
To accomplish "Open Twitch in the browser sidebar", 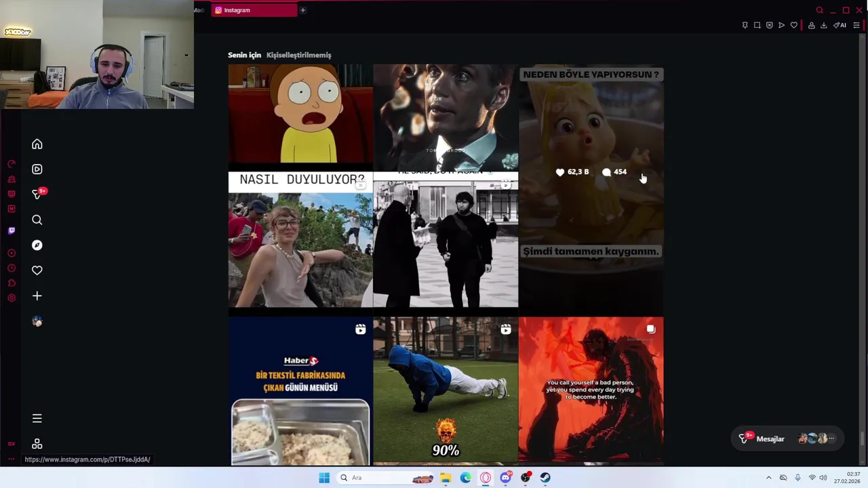I will click(12, 230).
